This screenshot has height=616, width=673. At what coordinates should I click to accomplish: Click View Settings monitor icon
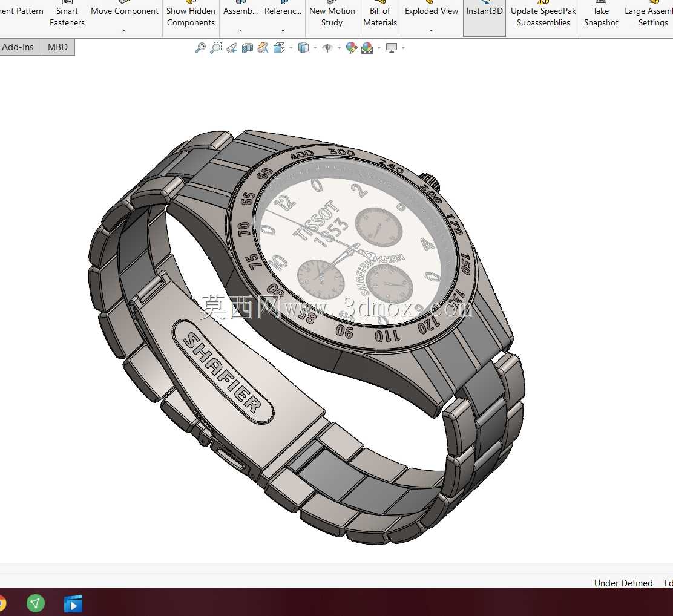click(392, 48)
